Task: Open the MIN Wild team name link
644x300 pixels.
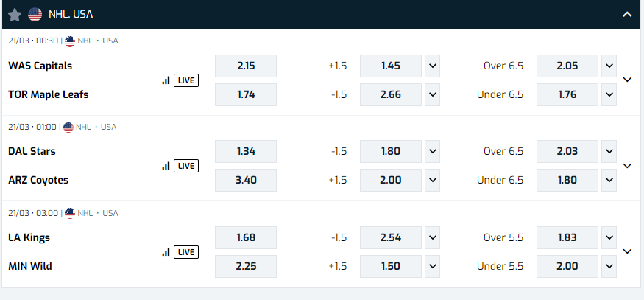Action: click(x=30, y=266)
